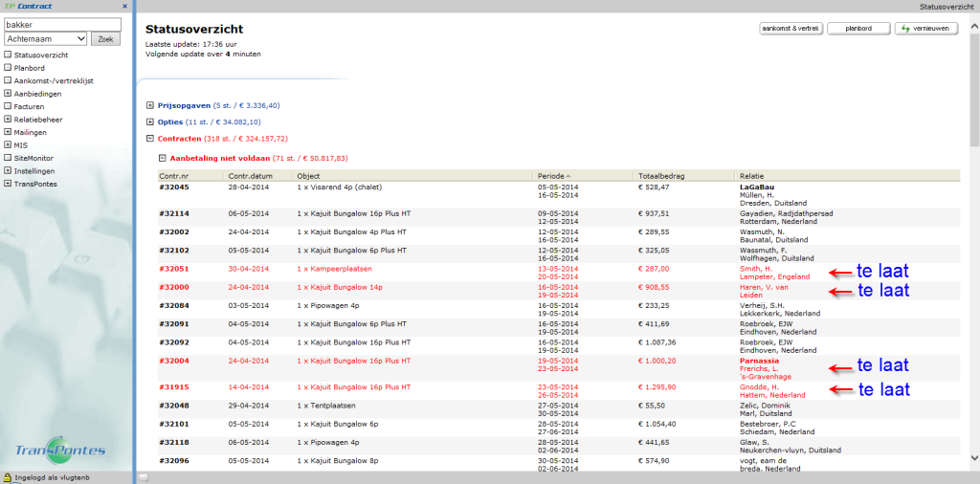Open Planbord in the sidebar menu
The width and height of the screenshot is (980, 484).
(x=30, y=68)
